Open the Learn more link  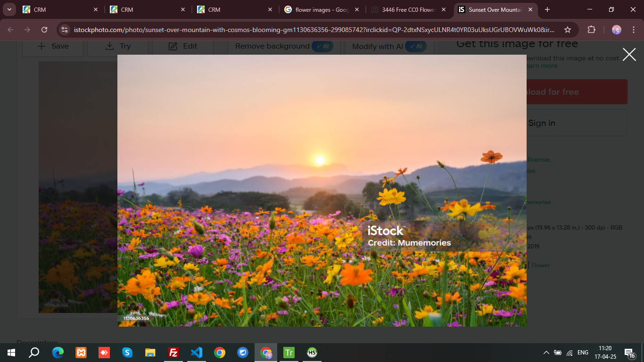[542, 66]
